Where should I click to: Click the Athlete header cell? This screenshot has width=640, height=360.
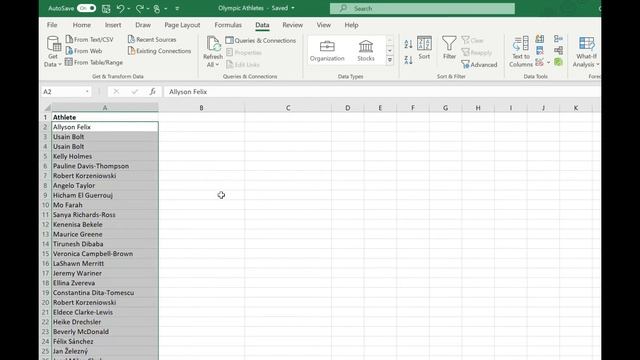click(105, 117)
